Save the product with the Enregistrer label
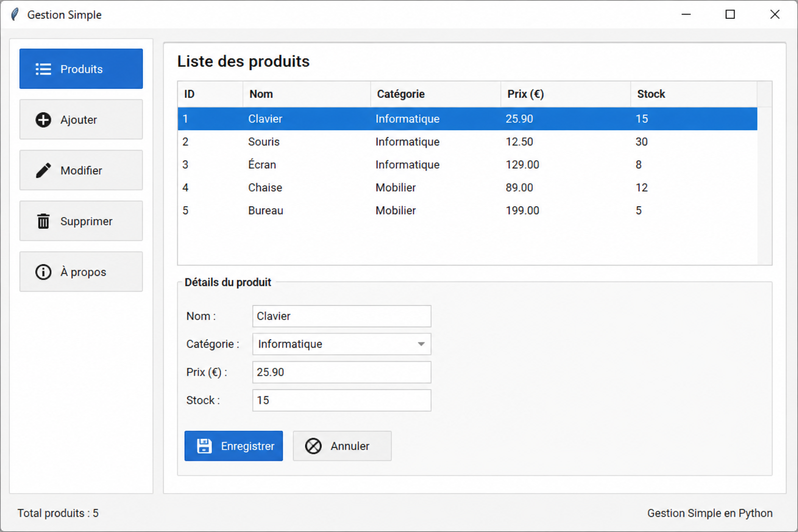This screenshot has width=798, height=532. 247,446
